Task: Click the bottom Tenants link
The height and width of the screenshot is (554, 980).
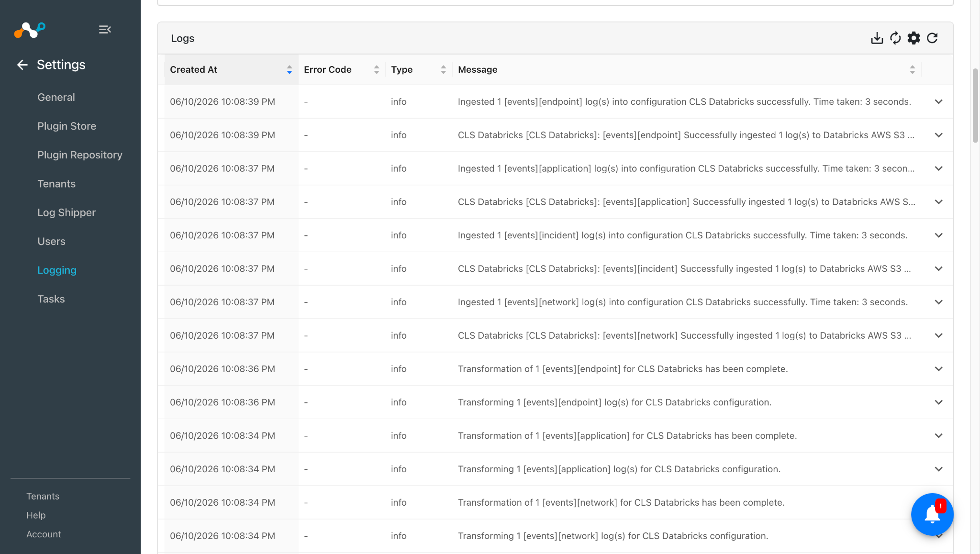Action: (43, 496)
